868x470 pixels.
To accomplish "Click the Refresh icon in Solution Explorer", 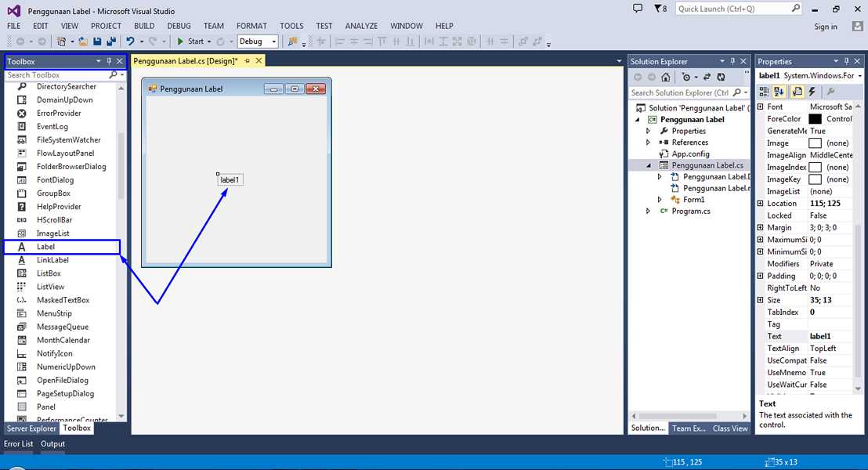I will coord(721,77).
